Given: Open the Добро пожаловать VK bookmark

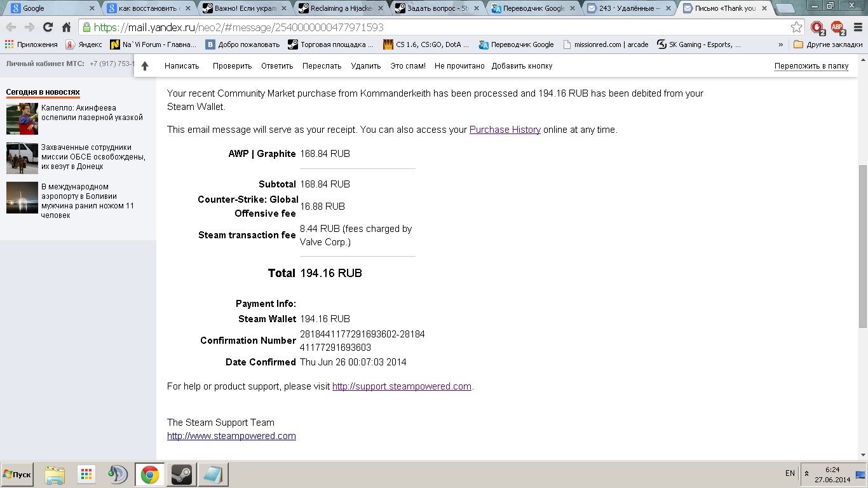Looking at the screenshot, I should click(242, 44).
